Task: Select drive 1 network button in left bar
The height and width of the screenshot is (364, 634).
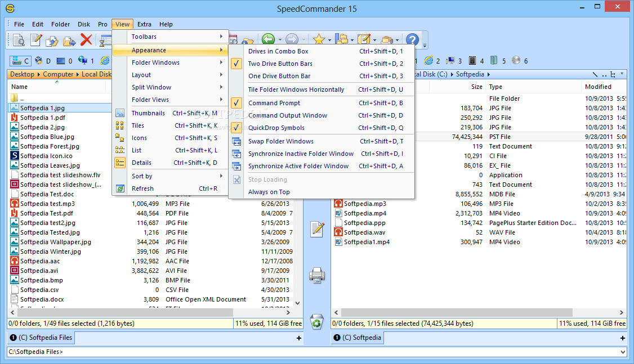Action: click(86, 61)
